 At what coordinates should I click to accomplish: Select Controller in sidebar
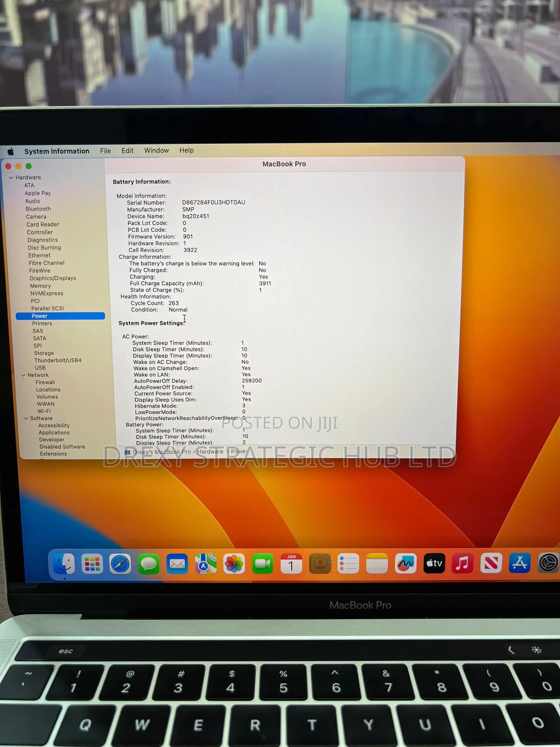[x=40, y=232]
